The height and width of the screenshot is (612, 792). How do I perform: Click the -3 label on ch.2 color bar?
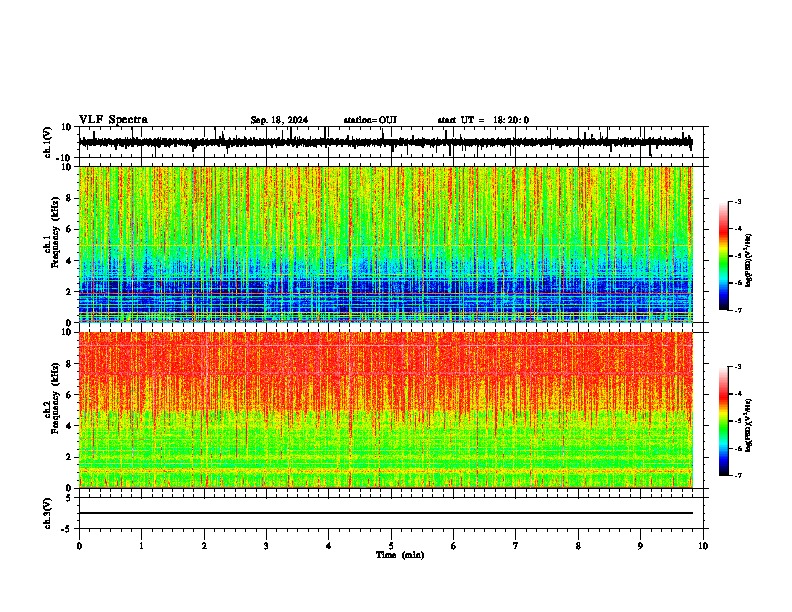pos(737,367)
